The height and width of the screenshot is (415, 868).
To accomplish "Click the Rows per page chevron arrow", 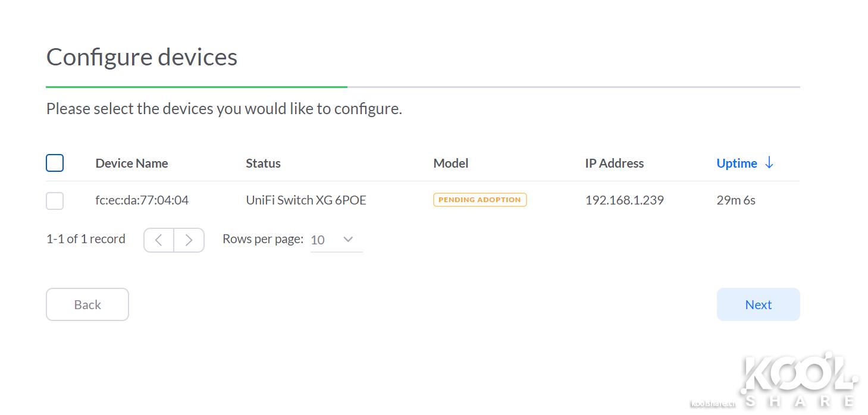I will coord(349,239).
